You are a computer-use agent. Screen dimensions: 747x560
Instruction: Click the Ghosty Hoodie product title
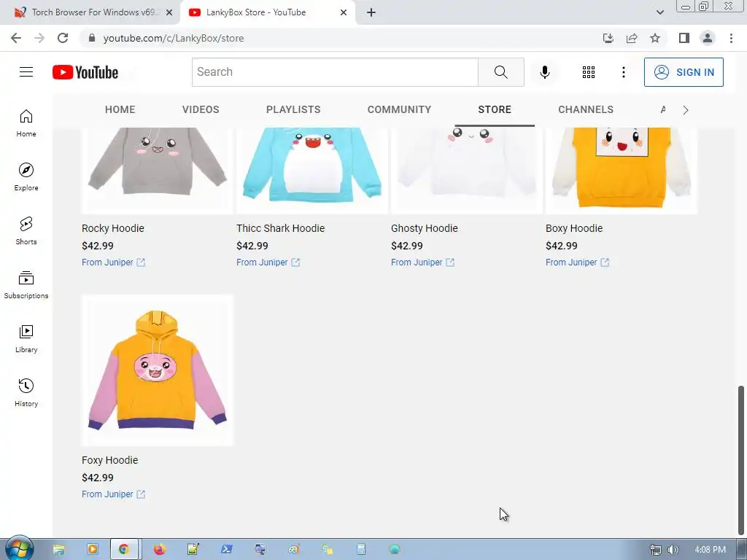(425, 228)
